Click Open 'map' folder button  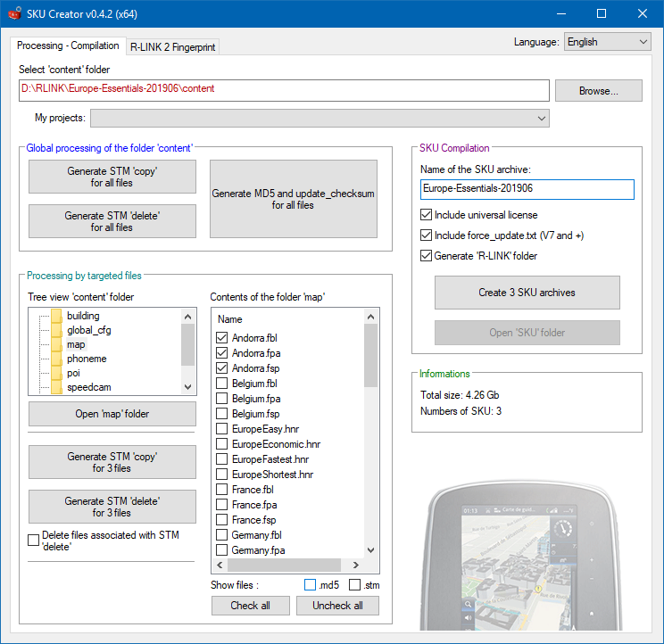[x=112, y=414]
